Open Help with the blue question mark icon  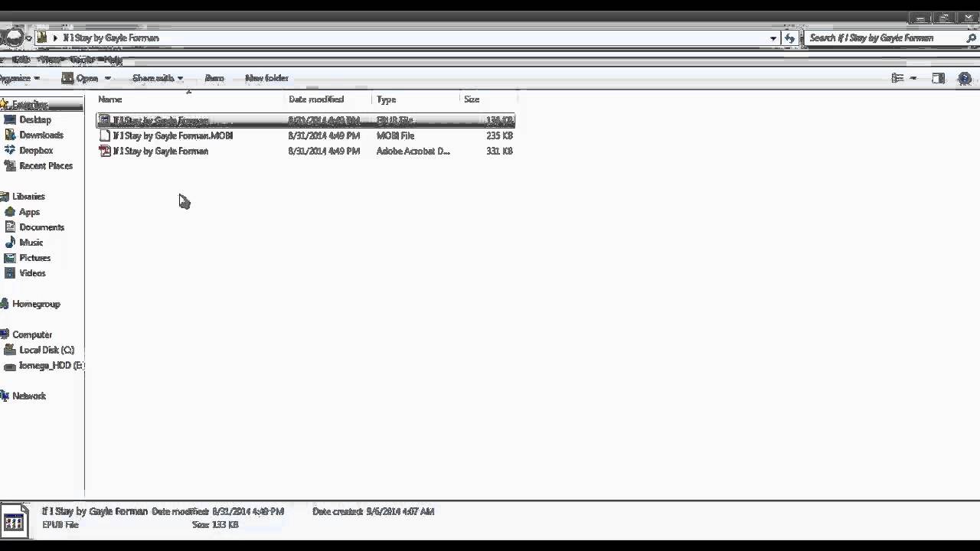965,78
